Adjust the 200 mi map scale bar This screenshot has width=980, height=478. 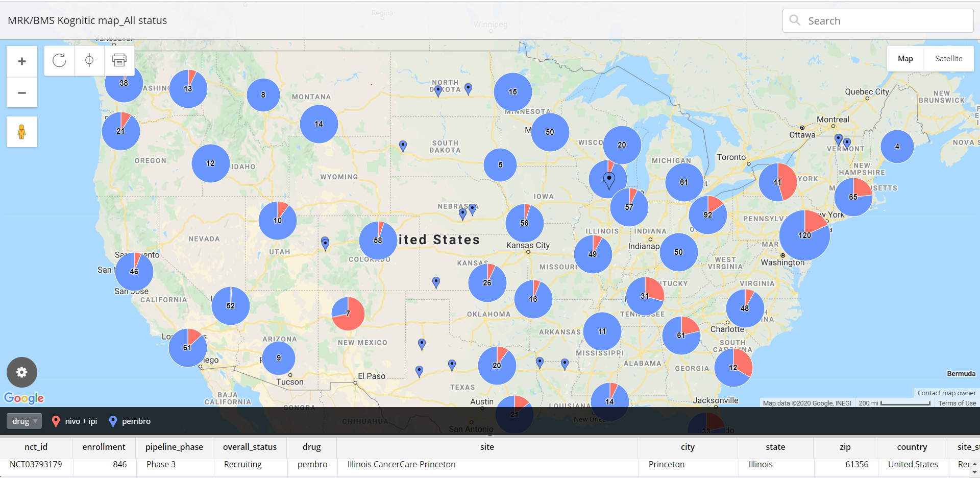[895, 403]
